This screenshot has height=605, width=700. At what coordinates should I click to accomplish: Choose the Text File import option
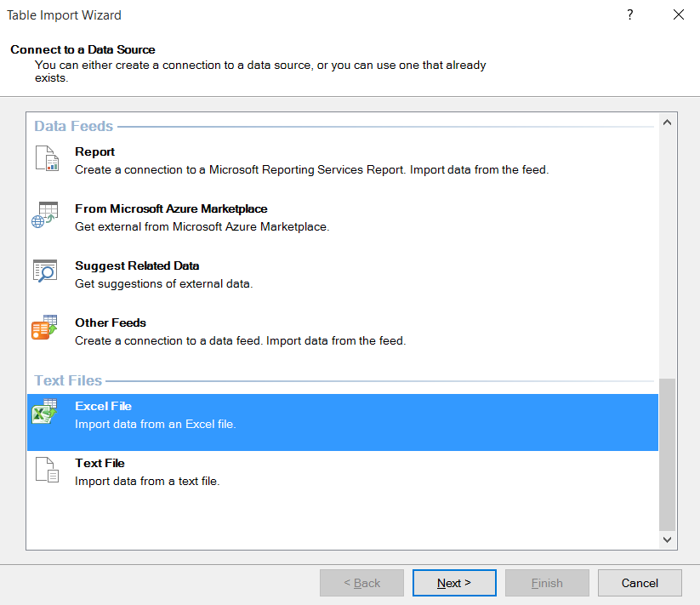[100, 463]
